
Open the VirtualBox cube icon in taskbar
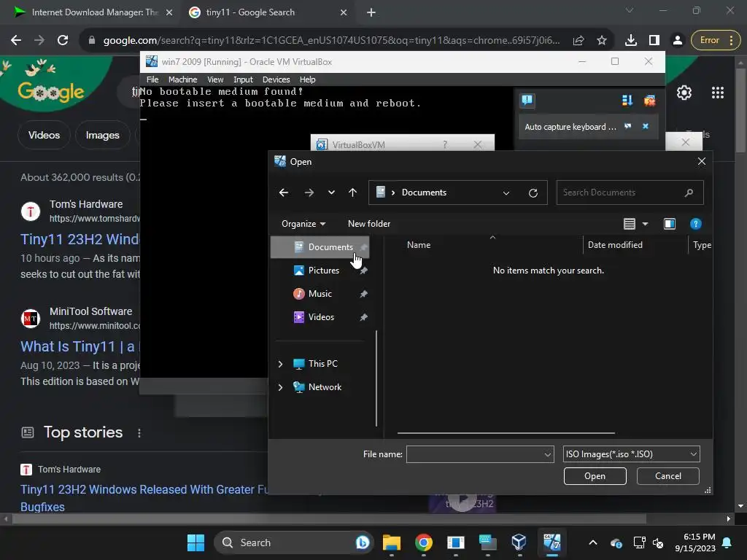pos(519,542)
